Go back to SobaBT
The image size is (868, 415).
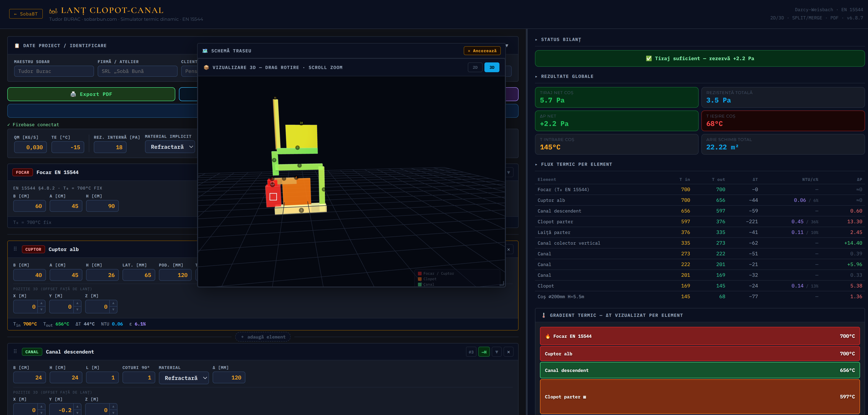point(26,14)
